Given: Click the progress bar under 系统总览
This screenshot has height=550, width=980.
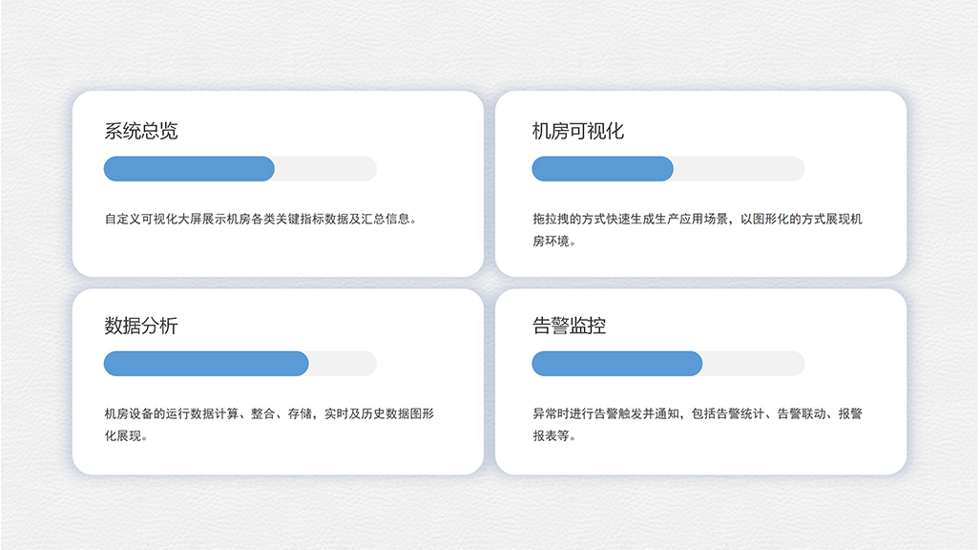Looking at the screenshot, I should (240, 169).
